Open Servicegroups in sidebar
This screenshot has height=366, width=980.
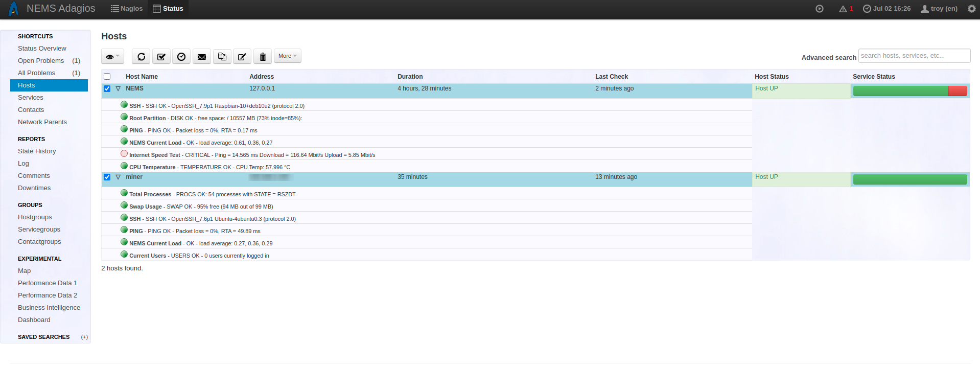39,230
